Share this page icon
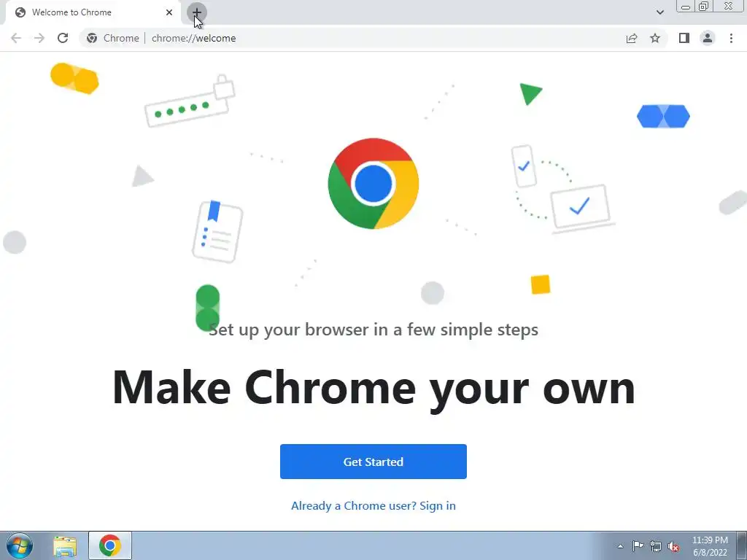This screenshot has height=560, width=747. 632,38
